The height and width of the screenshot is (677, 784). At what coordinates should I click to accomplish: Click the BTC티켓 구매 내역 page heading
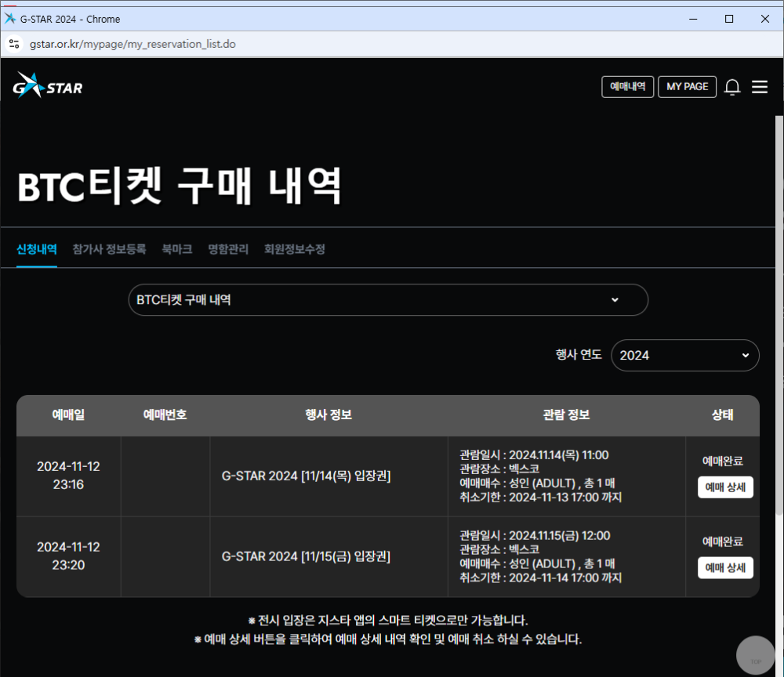click(x=180, y=186)
